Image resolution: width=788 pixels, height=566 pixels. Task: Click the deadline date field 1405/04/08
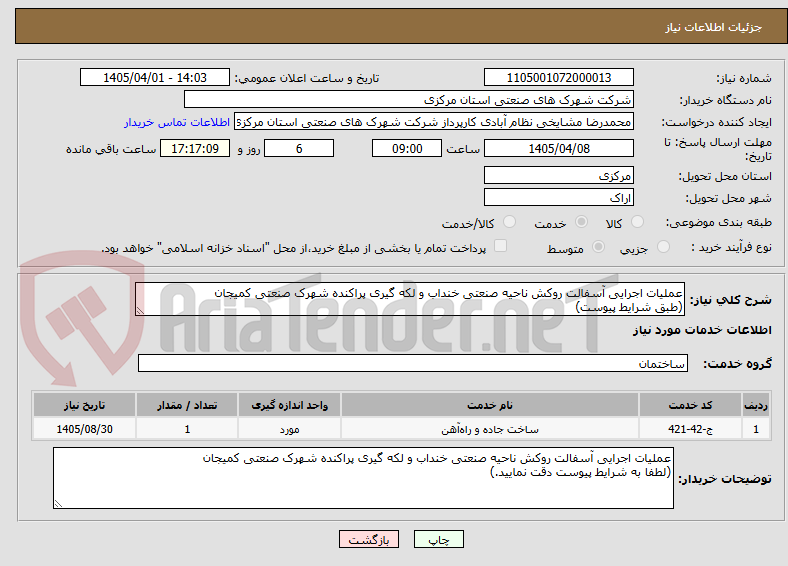(558, 148)
